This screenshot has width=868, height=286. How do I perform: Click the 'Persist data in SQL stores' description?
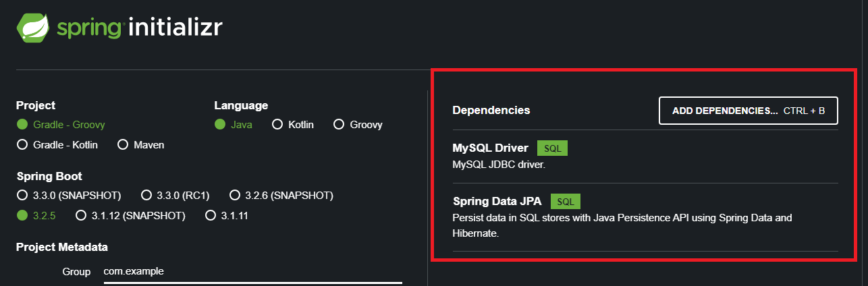622,225
